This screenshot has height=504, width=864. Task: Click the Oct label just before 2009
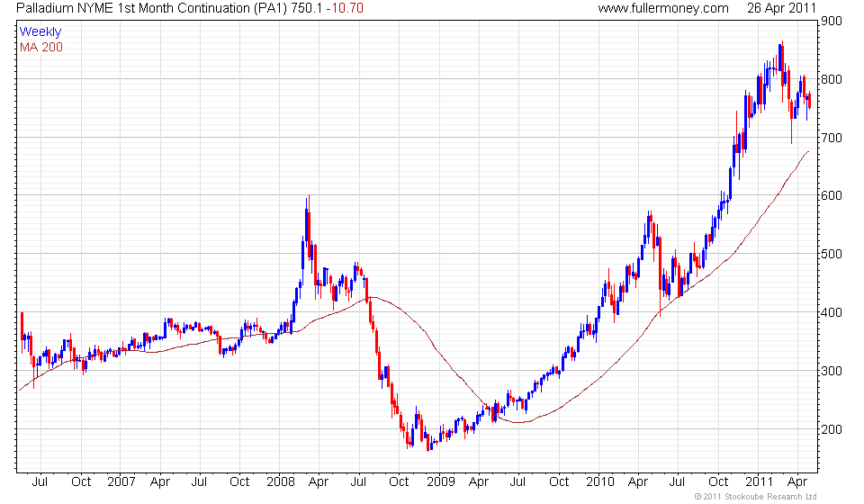pyautogui.click(x=399, y=481)
